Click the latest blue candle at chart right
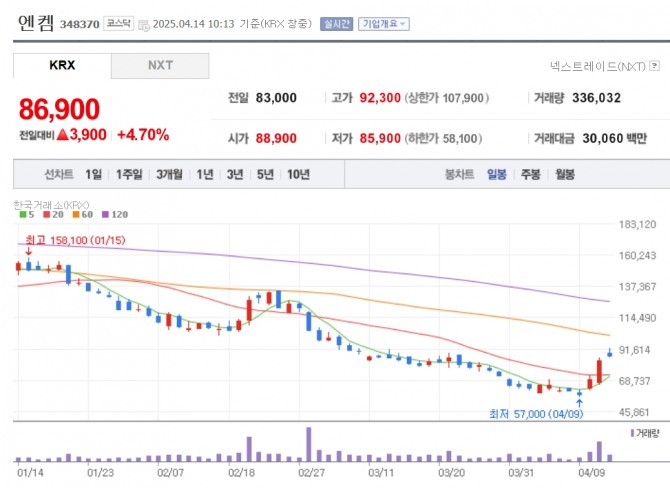Screen dimensions: 670x488 point(610,353)
